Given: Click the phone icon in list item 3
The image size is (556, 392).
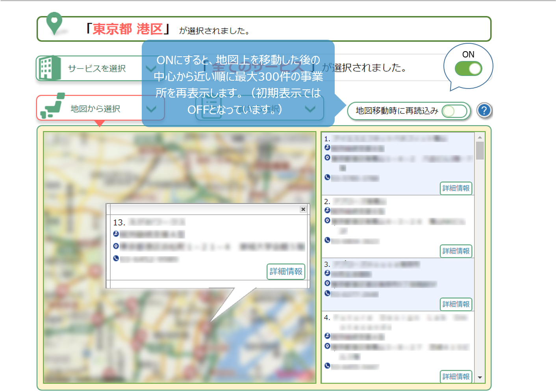Looking at the screenshot, I should [x=327, y=294].
